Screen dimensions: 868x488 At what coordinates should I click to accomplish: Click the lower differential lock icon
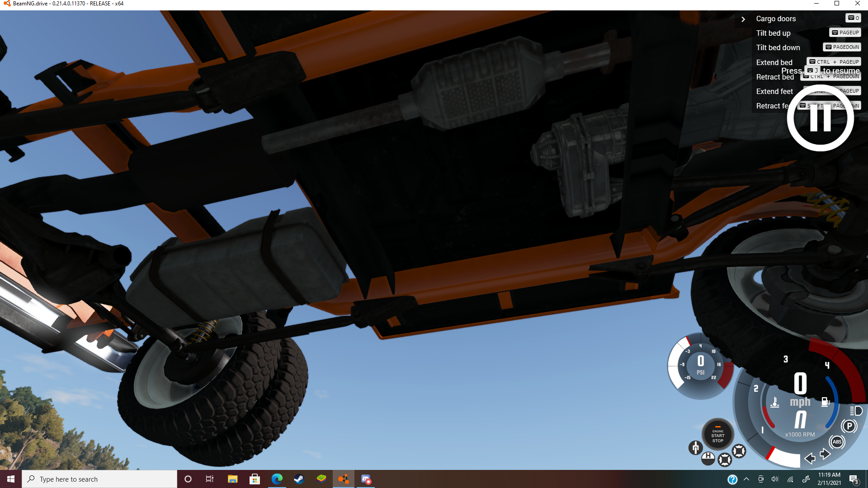tap(725, 460)
